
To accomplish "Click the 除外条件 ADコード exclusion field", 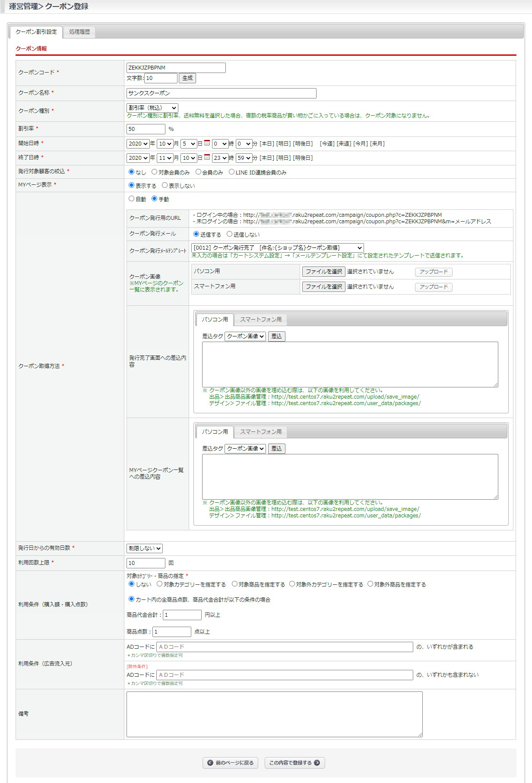I will pyautogui.click(x=285, y=675).
